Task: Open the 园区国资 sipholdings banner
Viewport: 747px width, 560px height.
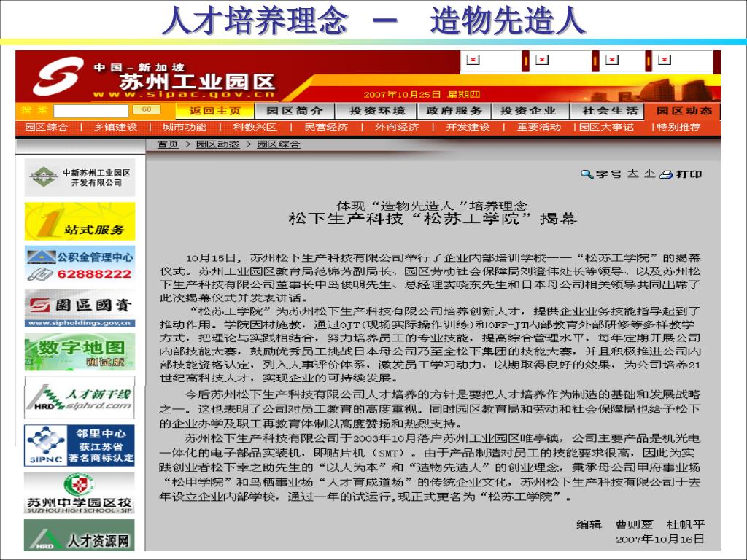Action: pyautogui.click(x=80, y=308)
